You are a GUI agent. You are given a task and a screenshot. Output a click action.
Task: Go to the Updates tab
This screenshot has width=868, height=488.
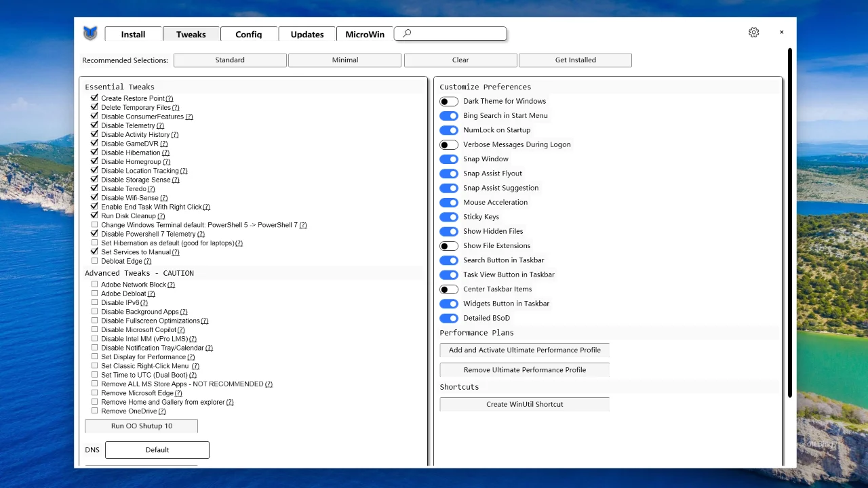click(x=307, y=35)
